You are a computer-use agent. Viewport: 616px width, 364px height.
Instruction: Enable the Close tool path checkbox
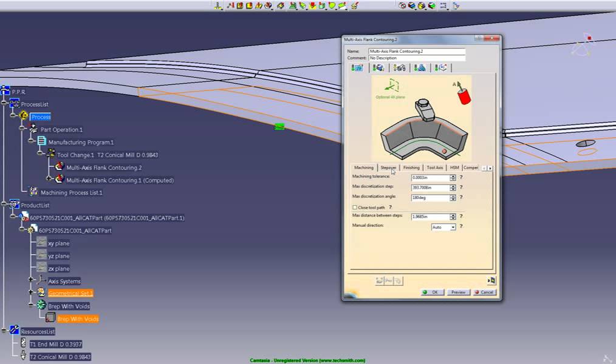[355, 207]
